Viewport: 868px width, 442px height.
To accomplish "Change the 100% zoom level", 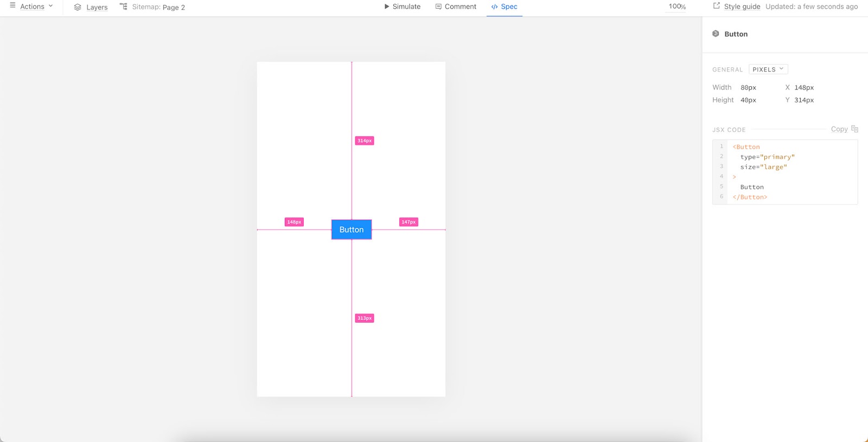I will [677, 7].
